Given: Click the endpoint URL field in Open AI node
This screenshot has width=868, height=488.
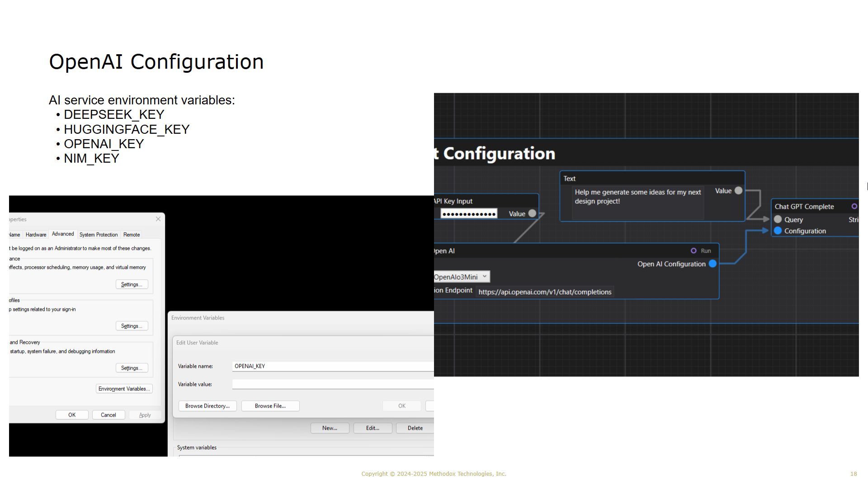Looking at the screenshot, I should pos(545,292).
